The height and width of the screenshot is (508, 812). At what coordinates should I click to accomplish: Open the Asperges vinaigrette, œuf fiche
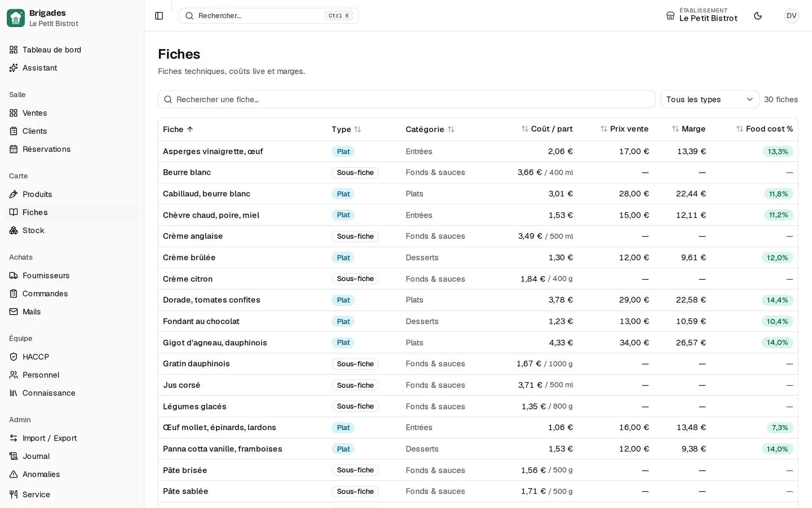213,152
